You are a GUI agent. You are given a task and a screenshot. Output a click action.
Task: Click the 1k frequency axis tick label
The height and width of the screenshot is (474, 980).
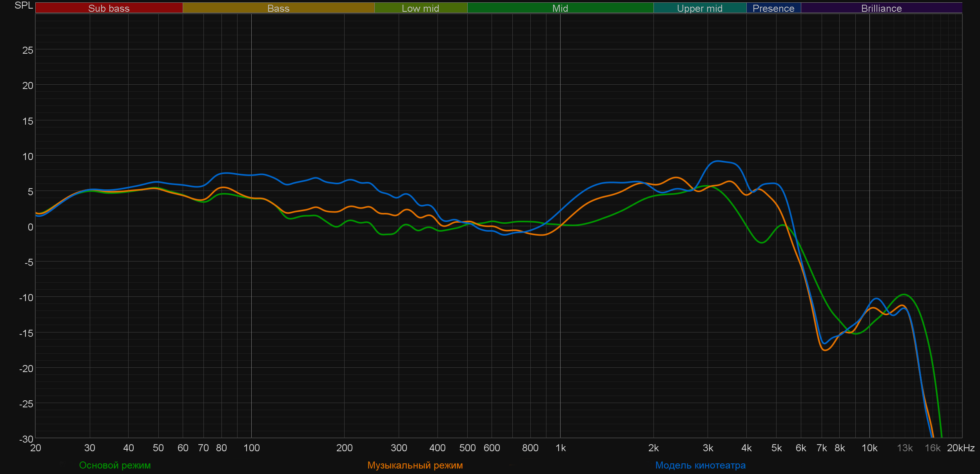pos(561,448)
